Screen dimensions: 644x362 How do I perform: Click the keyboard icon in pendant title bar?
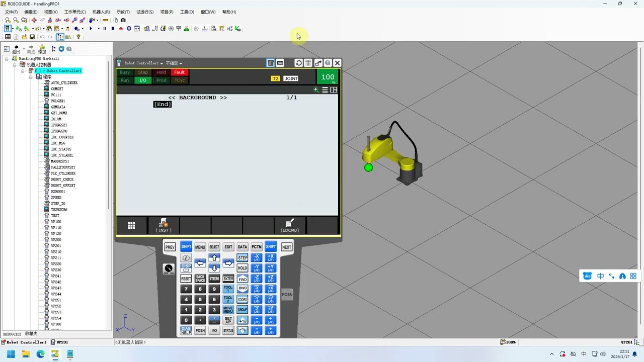[x=280, y=63]
